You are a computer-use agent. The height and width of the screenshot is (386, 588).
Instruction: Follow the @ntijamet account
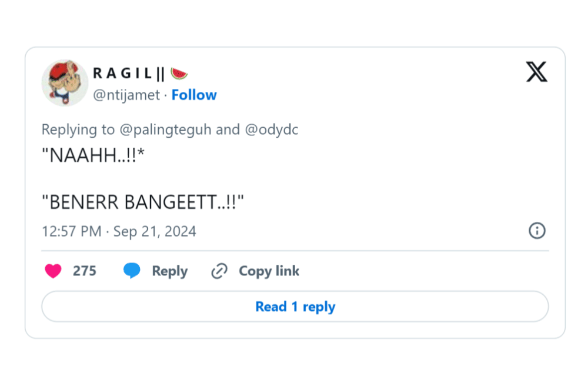(x=194, y=95)
